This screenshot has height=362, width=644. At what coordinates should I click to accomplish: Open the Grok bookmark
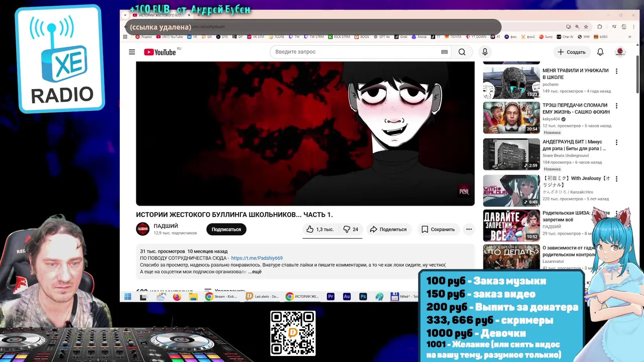click(x=401, y=37)
